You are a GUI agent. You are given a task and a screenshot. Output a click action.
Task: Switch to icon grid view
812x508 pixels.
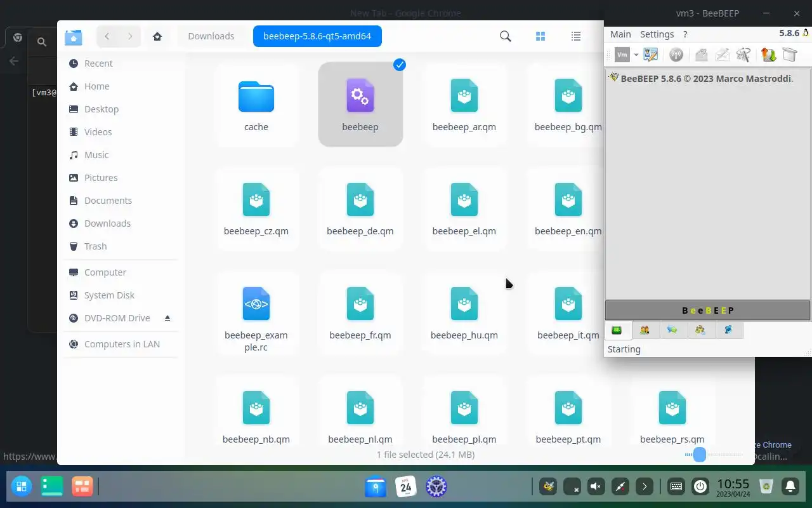(x=540, y=36)
